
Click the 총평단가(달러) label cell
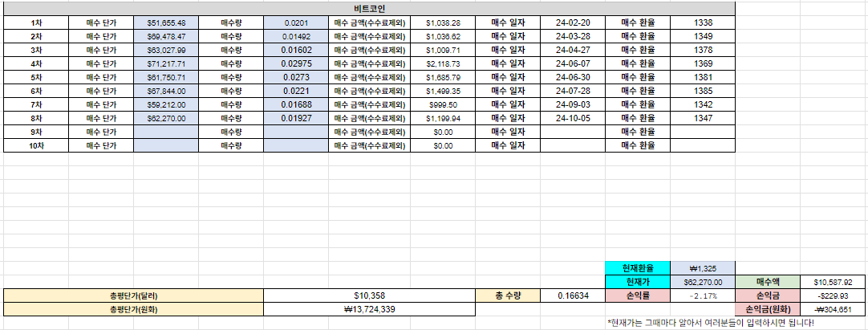tap(133, 295)
